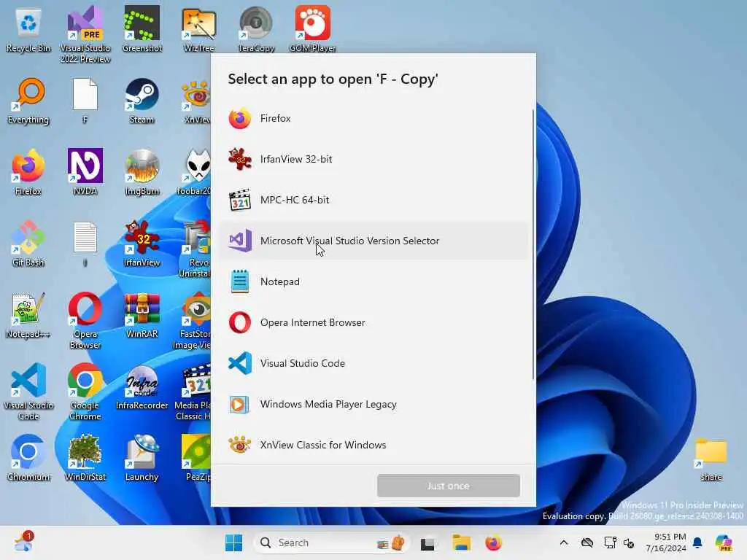Open the weather widget on the taskbar
Screen dimensions: 747x560
pos(23,542)
